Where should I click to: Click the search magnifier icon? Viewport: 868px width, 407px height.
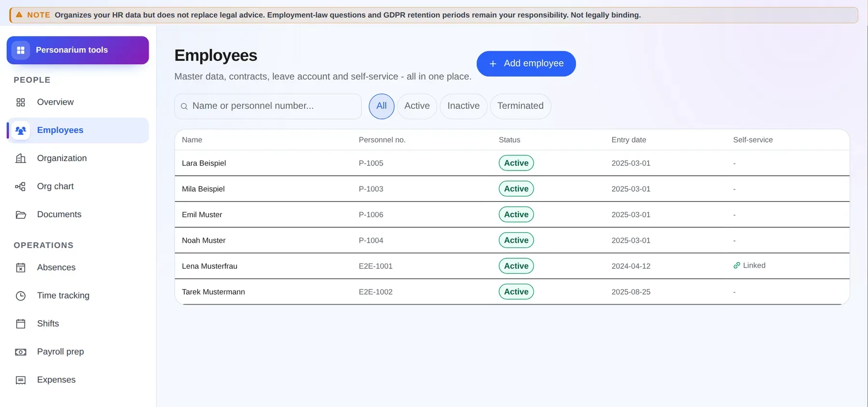coord(184,106)
